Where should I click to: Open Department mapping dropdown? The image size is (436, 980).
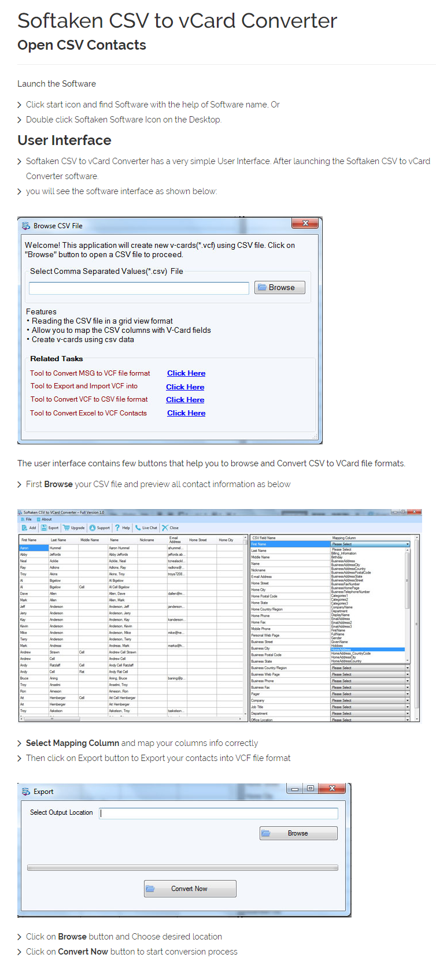[370, 714]
